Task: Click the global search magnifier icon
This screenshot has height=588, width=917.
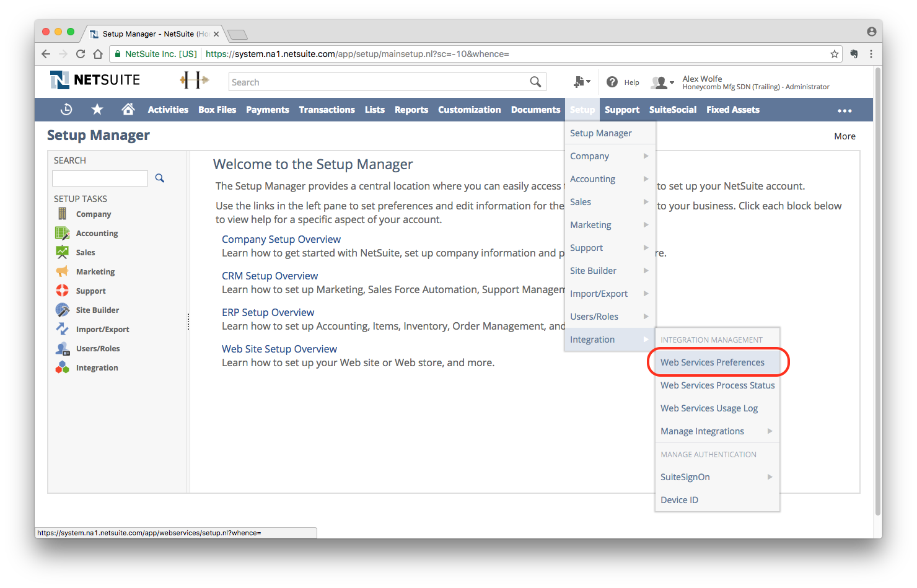Action: click(536, 82)
